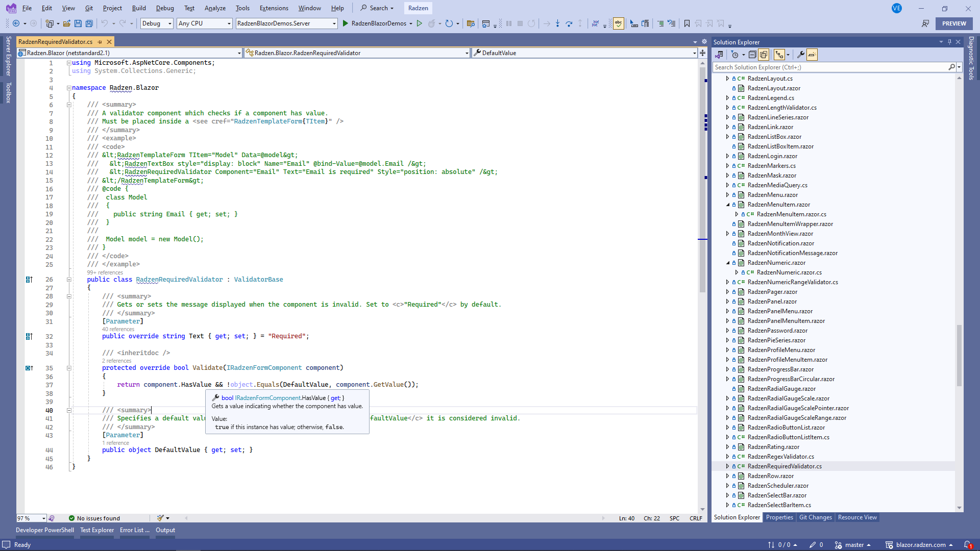Image resolution: width=980 pixels, height=551 pixels.
Task: Save all files with the Save All icon
Action: (89, 23)
